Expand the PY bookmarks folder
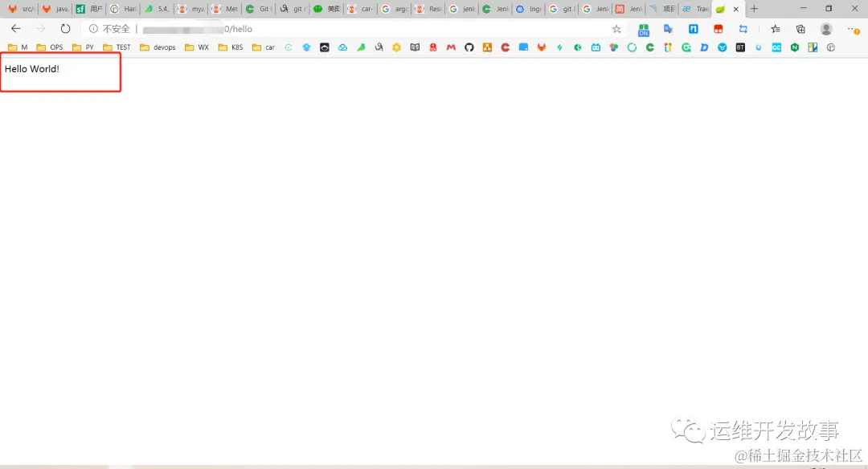The width and height of the screenshot is (868, 469). coord(83,47)
